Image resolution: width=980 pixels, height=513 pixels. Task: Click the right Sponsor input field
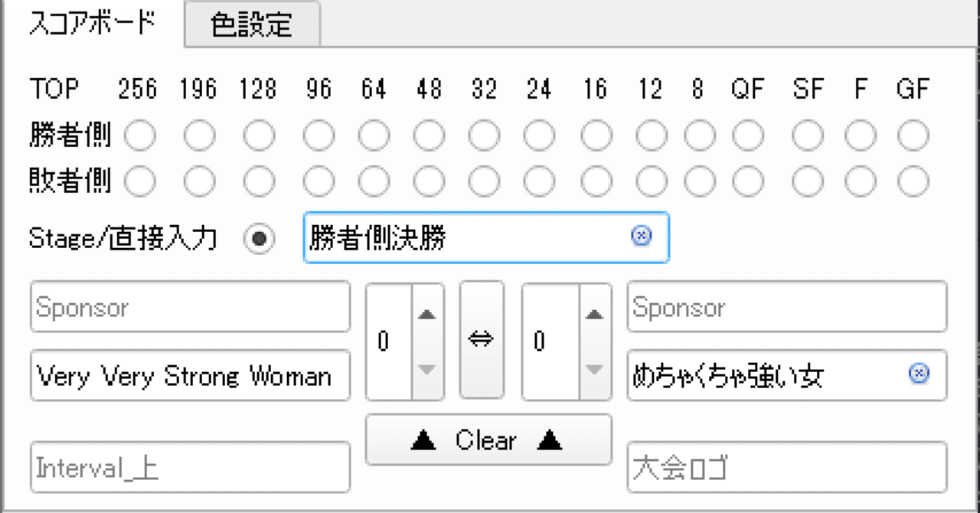(786, 308)
